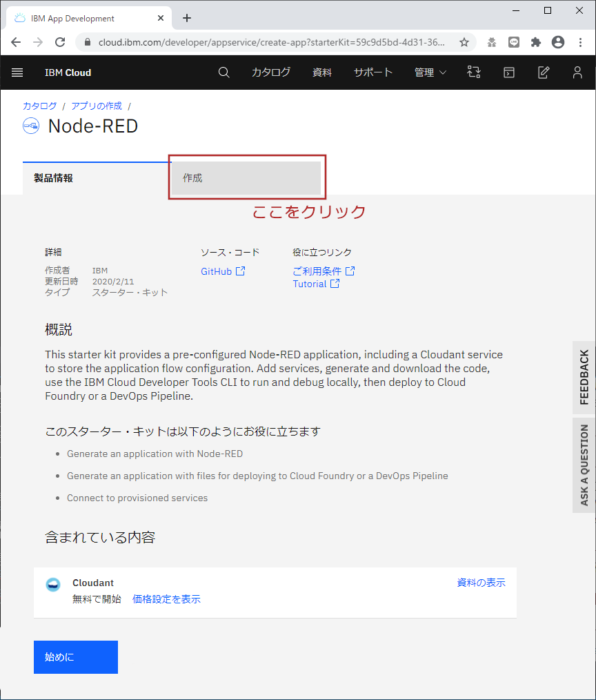This screenshot has width=596, height=700.
Task: Maximize the browser window
Action: [x=548, y=10]
